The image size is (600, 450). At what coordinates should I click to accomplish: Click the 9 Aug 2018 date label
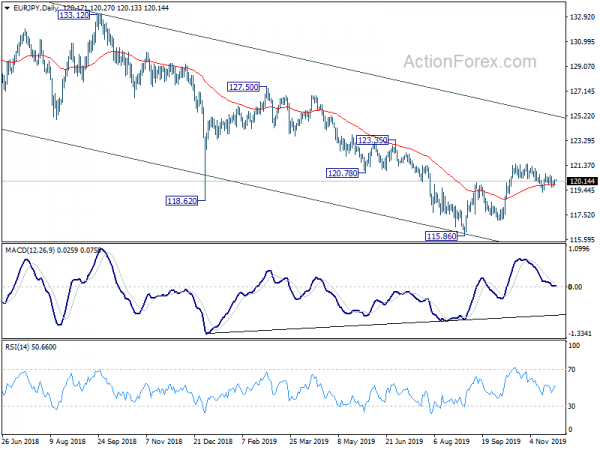68,441
